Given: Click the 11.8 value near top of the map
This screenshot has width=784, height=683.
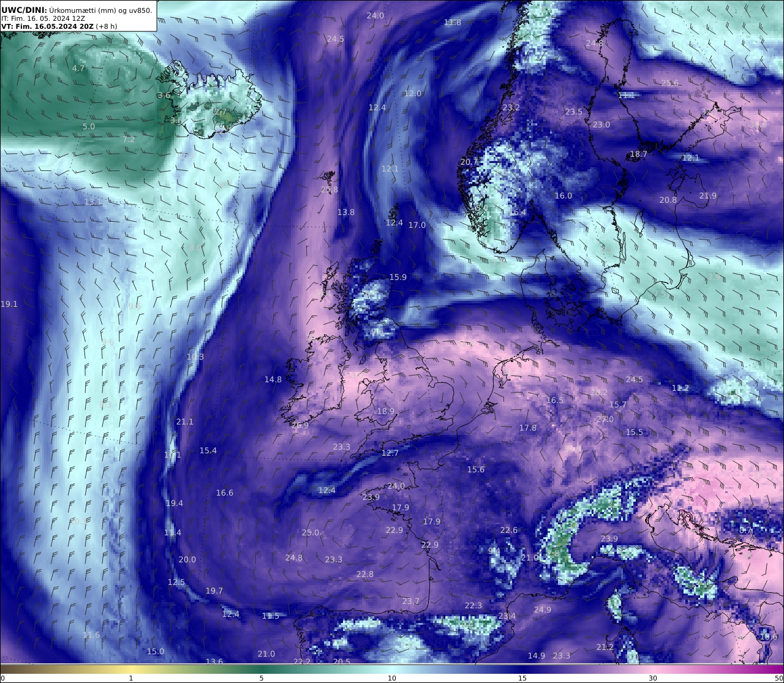Looking at the screenshot, I should 453,22.
